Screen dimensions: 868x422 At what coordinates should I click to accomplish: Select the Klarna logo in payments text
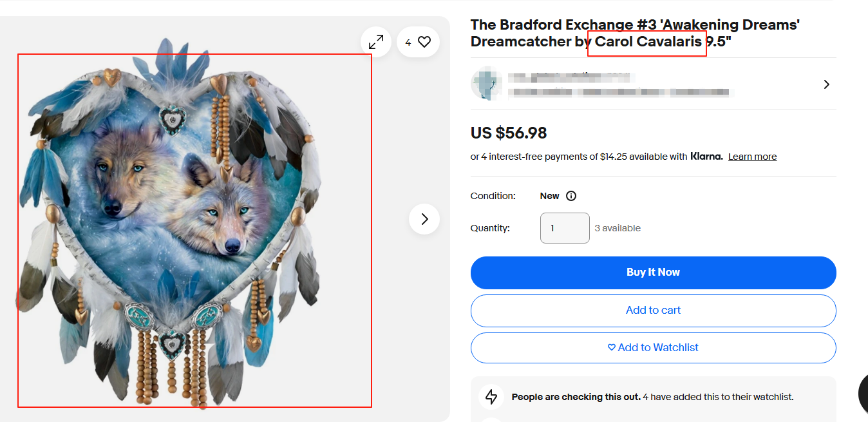[707, 156]
